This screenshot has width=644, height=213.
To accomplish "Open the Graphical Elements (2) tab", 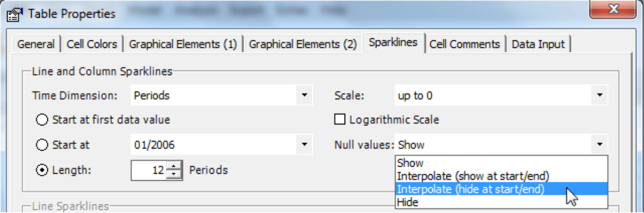I will coord(303,44).
